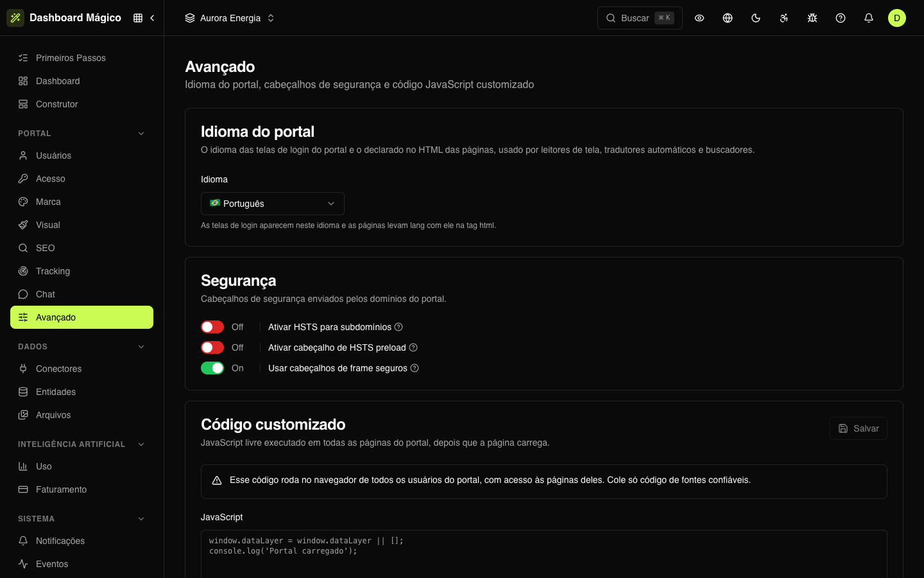Click the Segurança heading

pyautogui.click(x=239, y=281)
